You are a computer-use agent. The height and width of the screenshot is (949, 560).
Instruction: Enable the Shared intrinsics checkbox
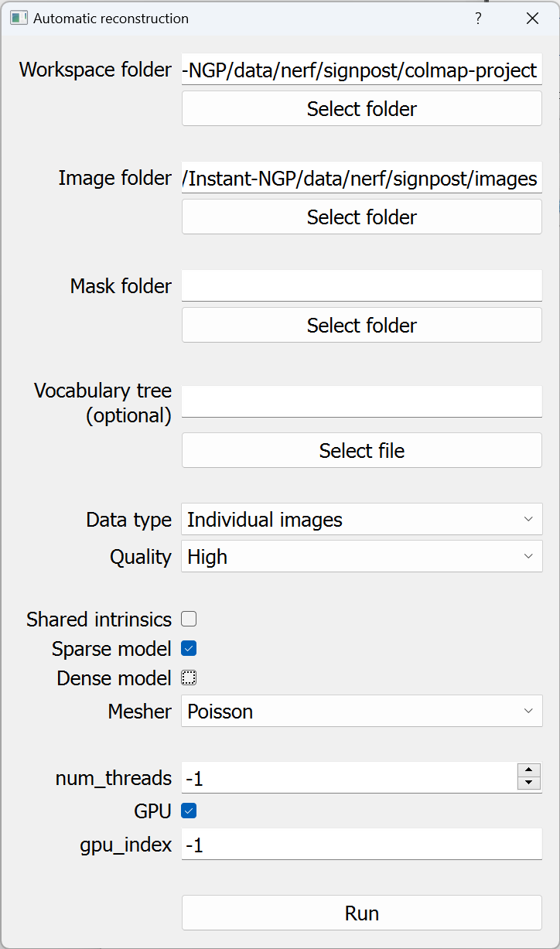pyautogui.click(x=188, y=619)
